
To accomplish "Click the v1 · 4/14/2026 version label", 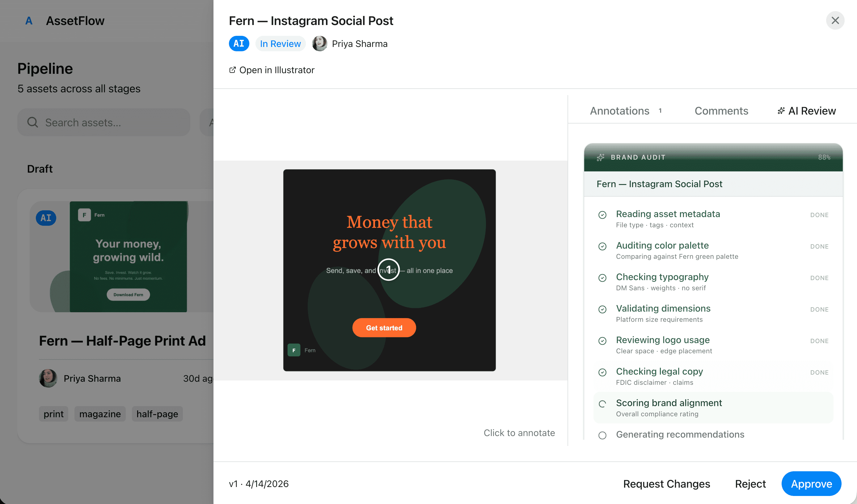I will click(x=259, y=484).
